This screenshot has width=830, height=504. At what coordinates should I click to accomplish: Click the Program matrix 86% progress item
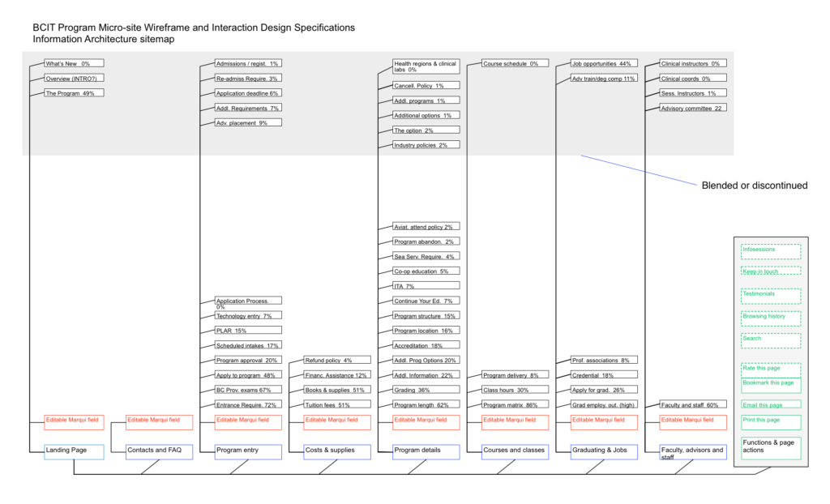pyautogui.click(x=515, y=404)
